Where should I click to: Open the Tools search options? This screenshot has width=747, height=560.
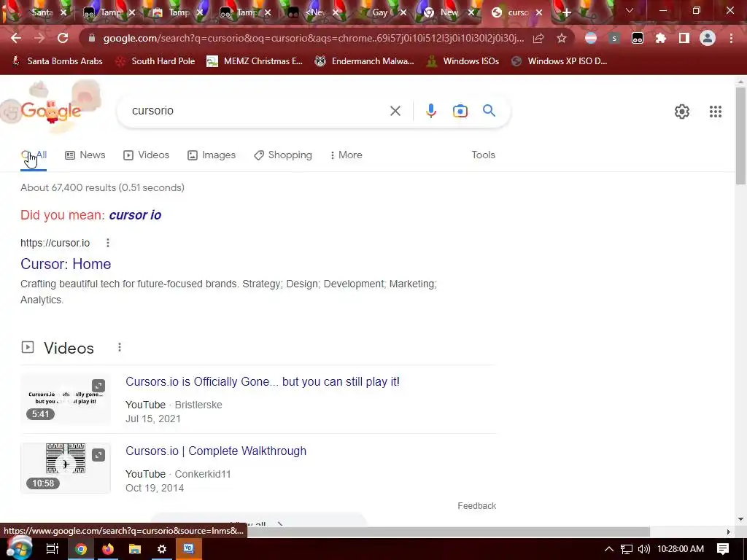483,155
